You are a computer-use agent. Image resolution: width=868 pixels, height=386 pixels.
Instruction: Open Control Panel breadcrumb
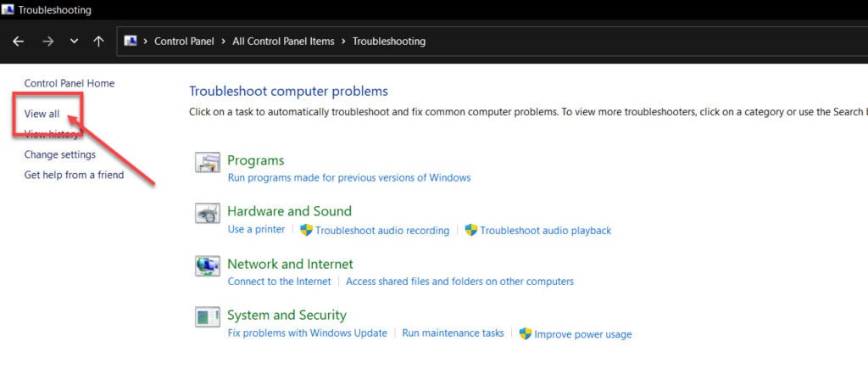(184, 42)
